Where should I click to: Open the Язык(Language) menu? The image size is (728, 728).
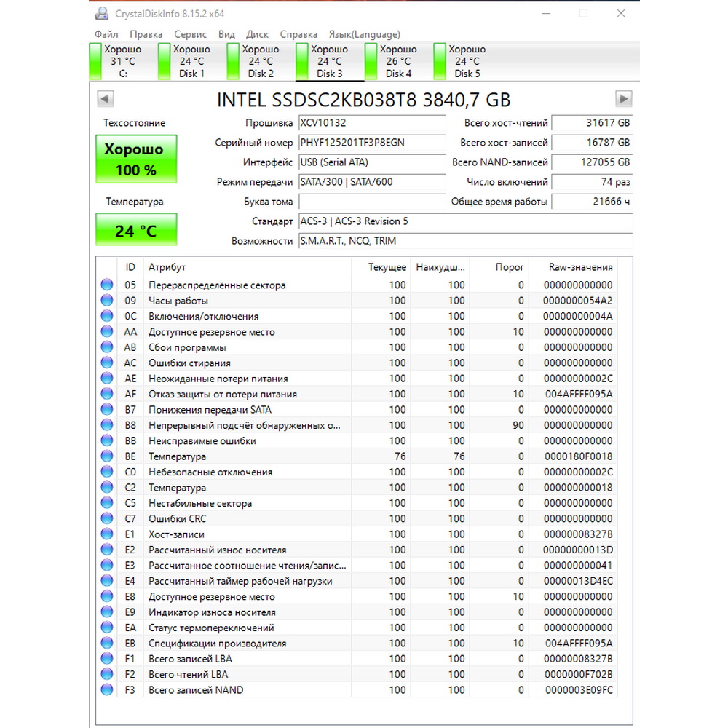point(364,34)
